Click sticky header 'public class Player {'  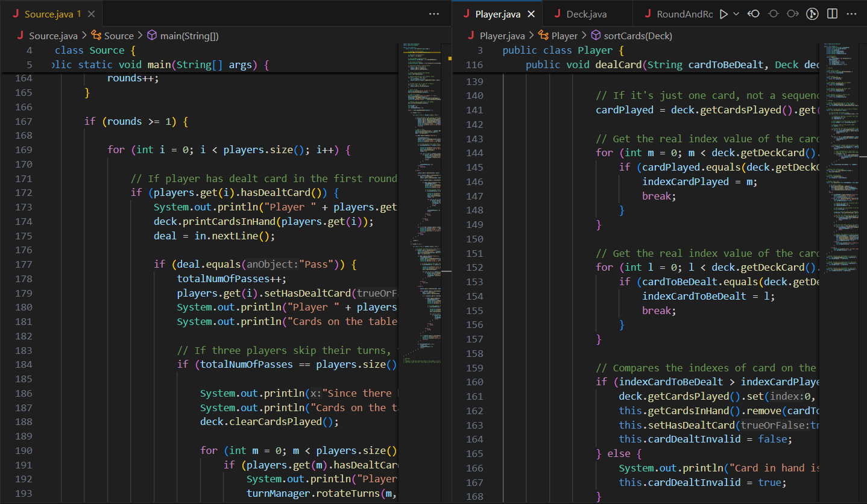[x=564, y=51]
